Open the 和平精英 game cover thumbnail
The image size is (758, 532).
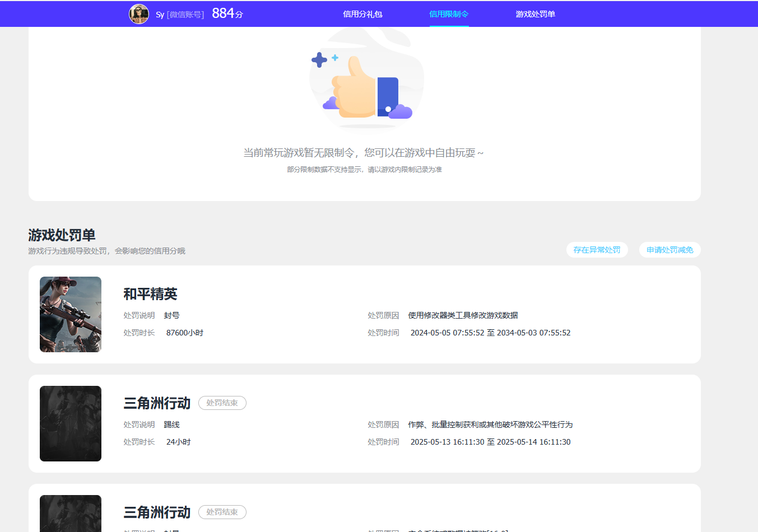71,314
